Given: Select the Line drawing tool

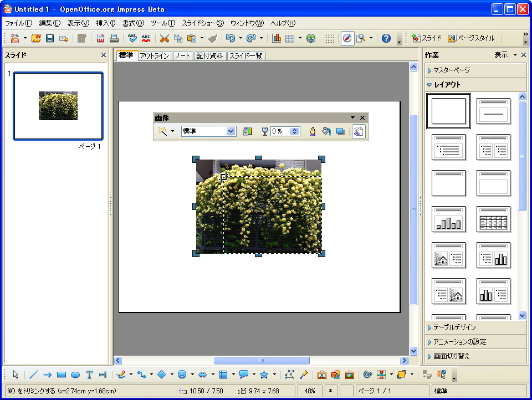Looking at the screenshot, I should [34, 375].
